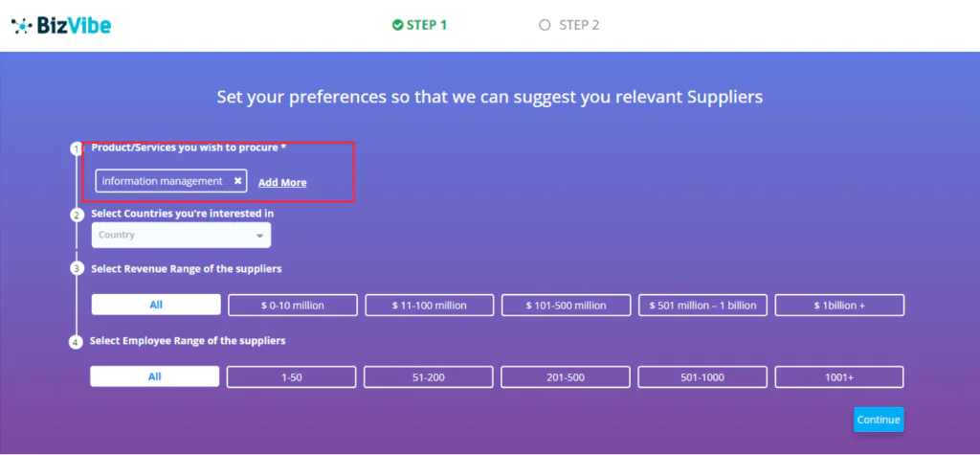Click the STEP 1 green checkmark icon
Viewport: 980px width, 455px height.
pyautogui.click(x=397, y=25)
